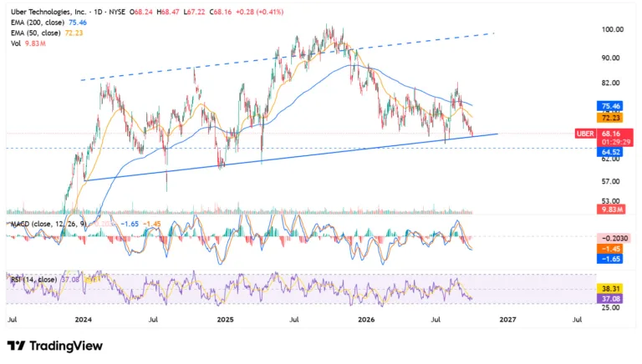Click the 64.52 horizontal line price tag
The image size is (642, 364).
coord(610,152)
